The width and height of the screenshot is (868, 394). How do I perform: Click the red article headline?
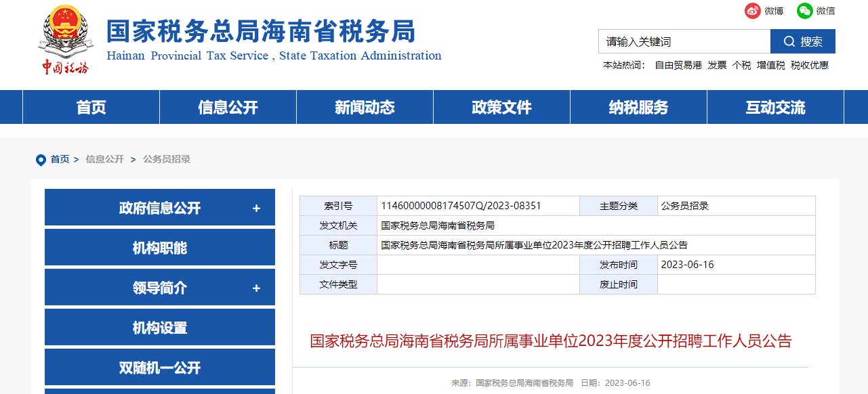point(551,341)
